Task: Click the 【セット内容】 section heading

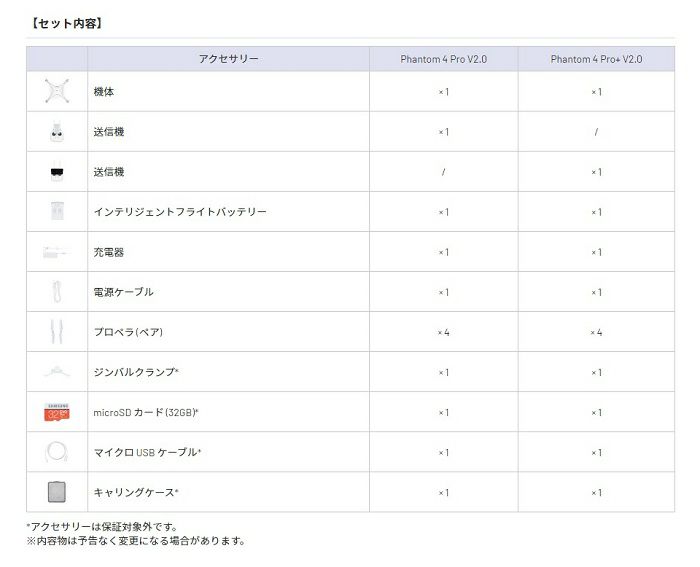Action: tap(66, 22)
